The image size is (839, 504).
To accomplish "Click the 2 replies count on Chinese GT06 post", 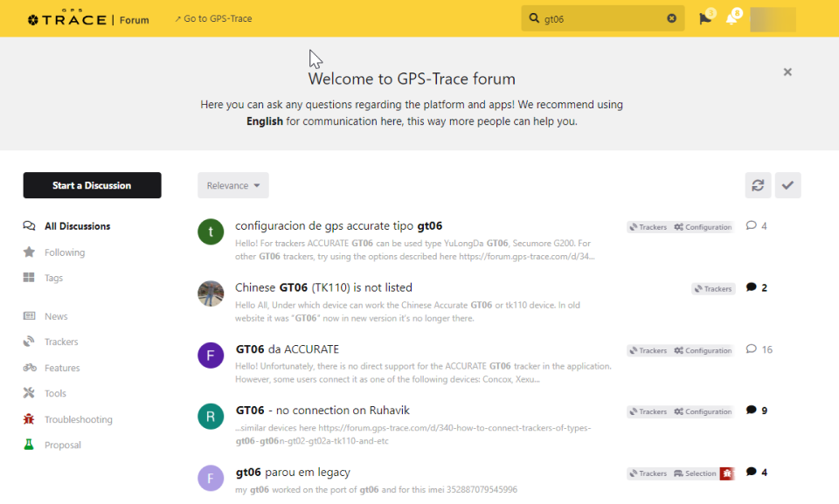I will click(757, 288).
